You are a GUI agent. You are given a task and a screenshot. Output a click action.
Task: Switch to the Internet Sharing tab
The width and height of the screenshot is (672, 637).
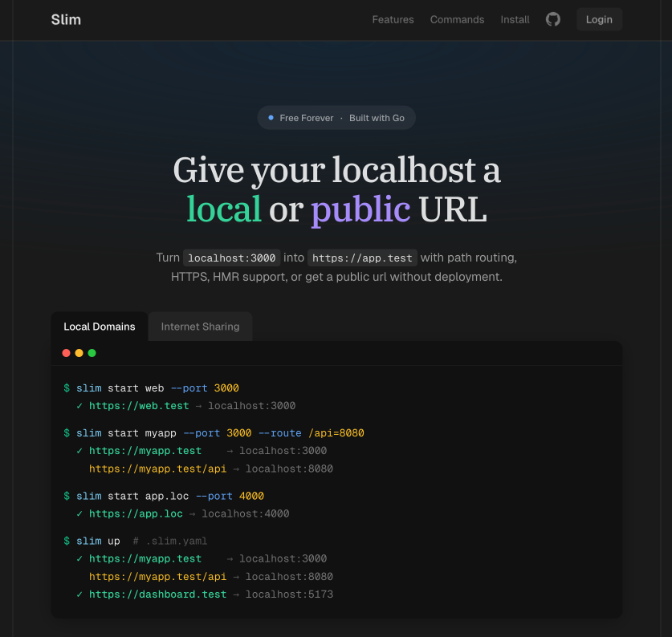pyautogui.click(x=200, y=327)
